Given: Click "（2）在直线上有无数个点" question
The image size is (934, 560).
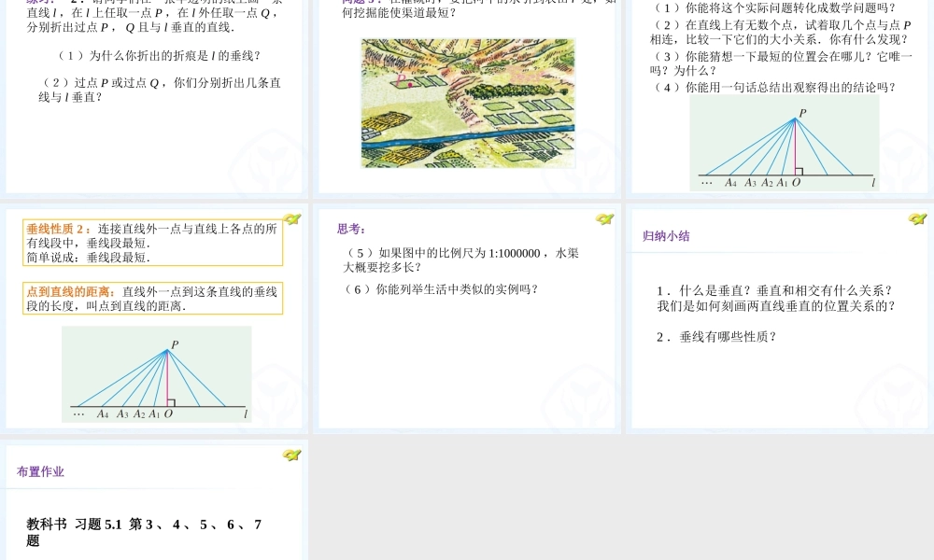Looking at the screenshot, I should pos(780,32).
